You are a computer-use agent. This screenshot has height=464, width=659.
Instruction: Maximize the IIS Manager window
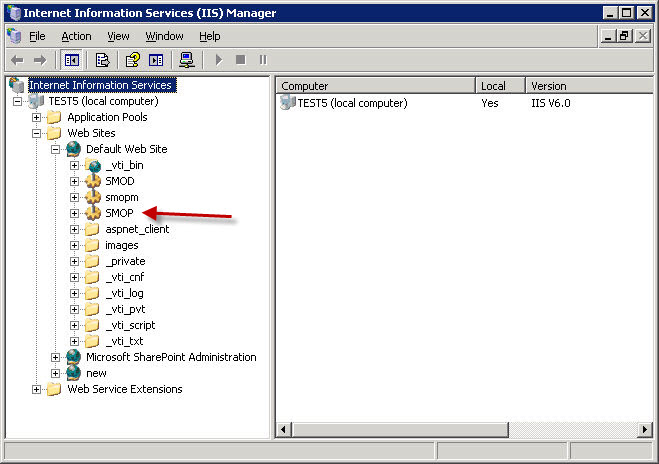click(x=626, y=13)
